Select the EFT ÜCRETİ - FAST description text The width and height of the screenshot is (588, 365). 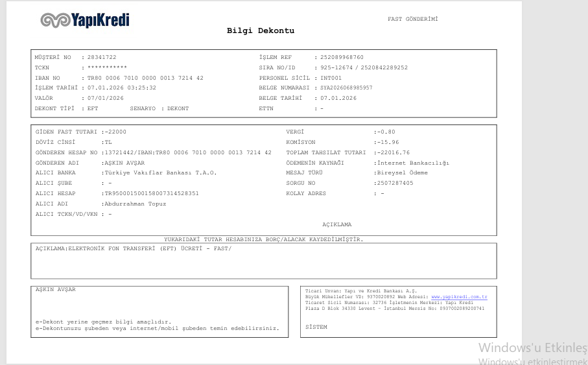tap(150, 248)
